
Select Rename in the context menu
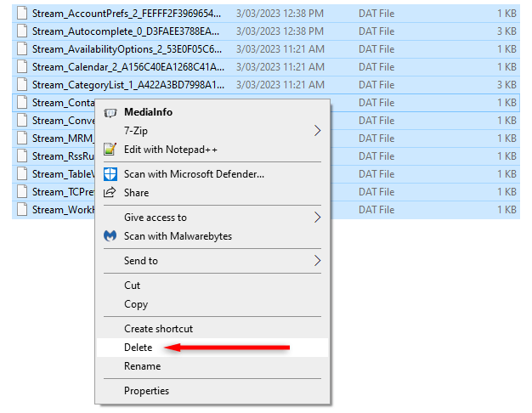pyautogui.click(x=142, y=366)
